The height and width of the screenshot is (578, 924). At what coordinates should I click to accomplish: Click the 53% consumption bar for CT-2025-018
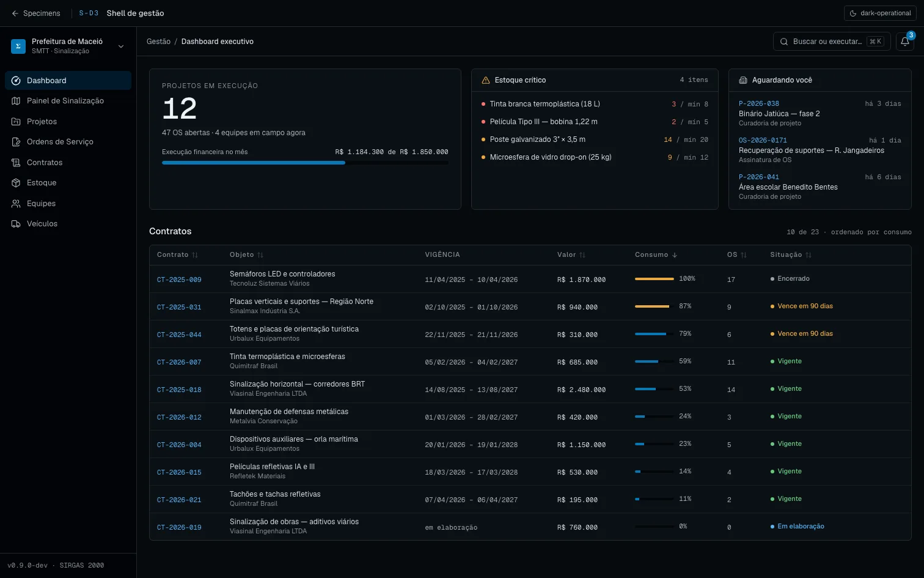tap(654, 389)
